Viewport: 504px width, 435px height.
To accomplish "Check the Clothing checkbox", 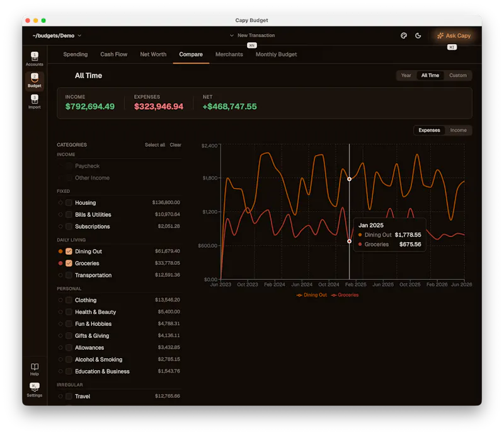I will coord(69,300).
